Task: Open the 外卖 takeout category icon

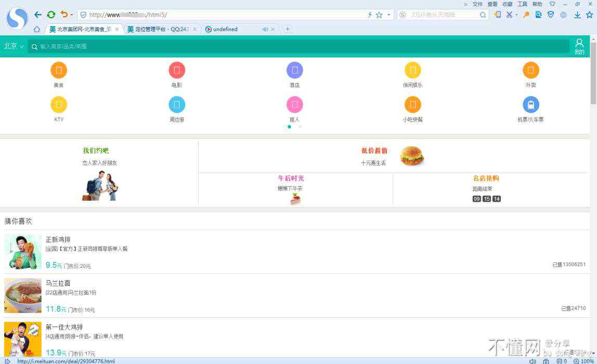Action: click(530, 70)
